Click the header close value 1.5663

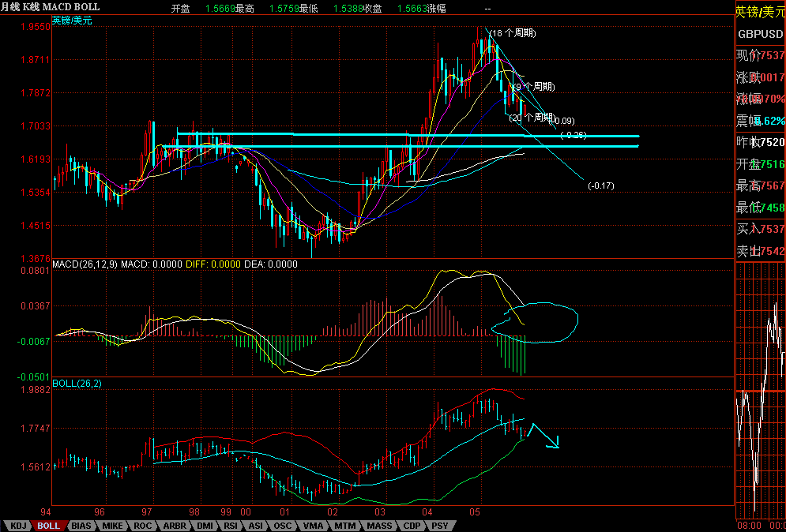point(412,9)
